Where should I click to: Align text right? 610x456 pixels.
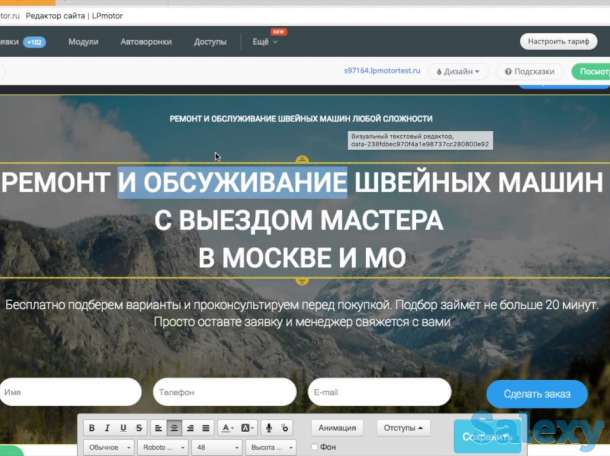click(190, 428)
